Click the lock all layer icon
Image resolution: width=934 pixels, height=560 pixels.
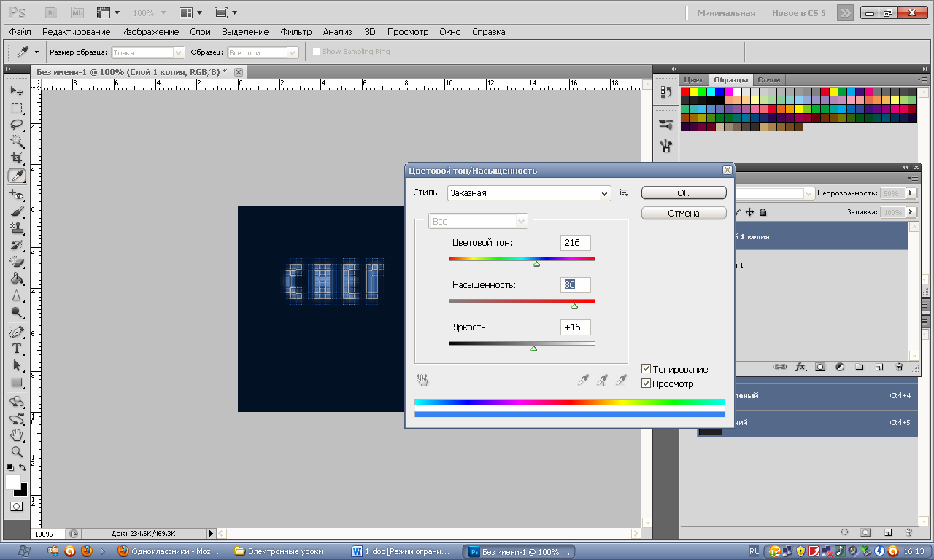tap(763, 212)
